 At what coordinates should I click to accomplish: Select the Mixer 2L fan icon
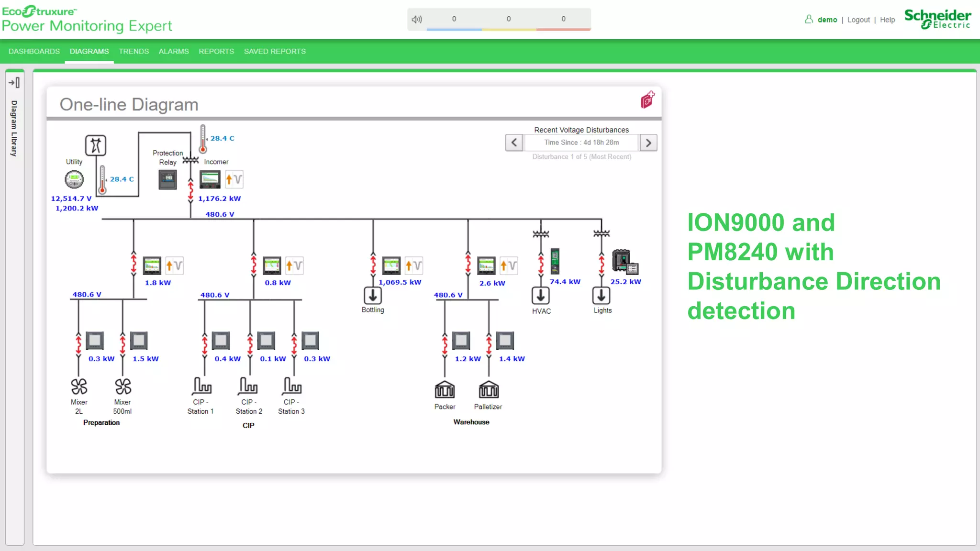(x=79, y=386)
